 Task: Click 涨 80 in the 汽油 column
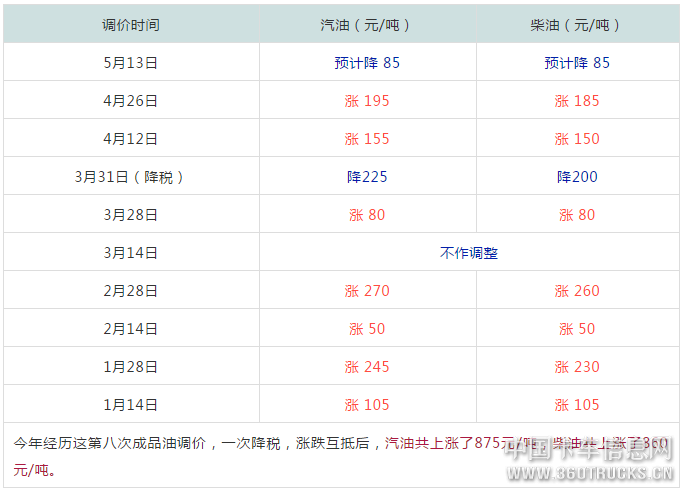point(367,215)
